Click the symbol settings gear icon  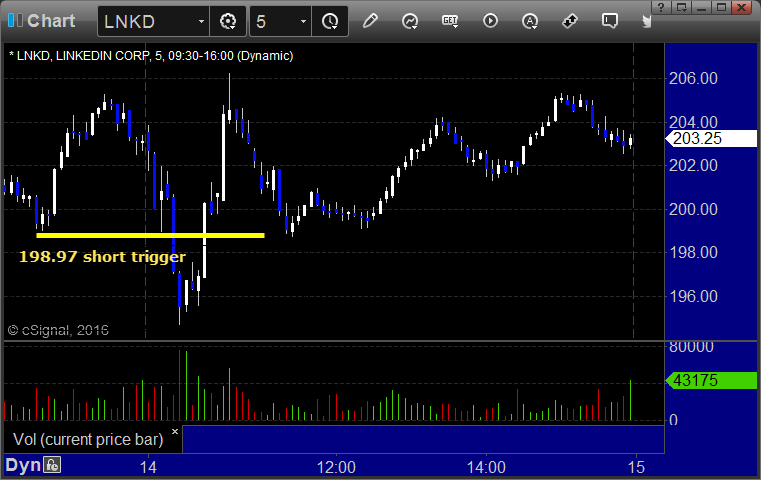228,21
